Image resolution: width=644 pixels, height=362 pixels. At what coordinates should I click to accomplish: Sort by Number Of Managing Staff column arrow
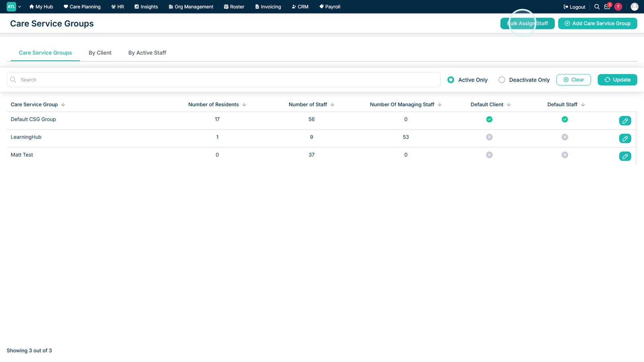pos(440,105)
